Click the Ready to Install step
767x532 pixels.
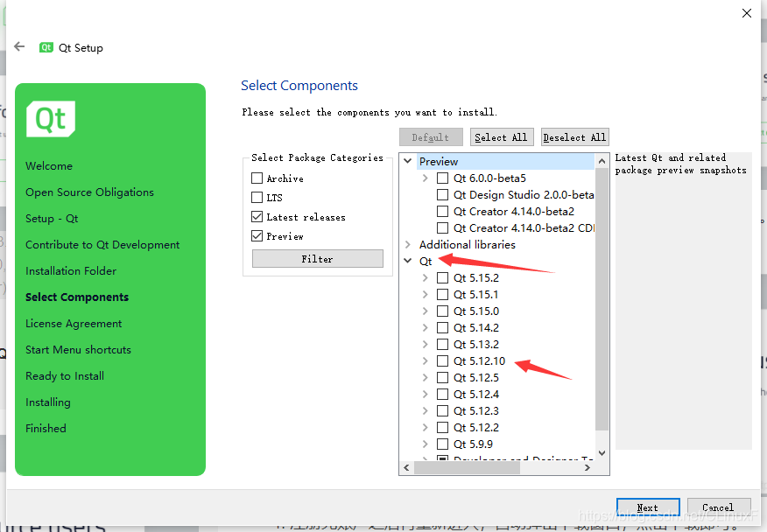point(65,376)
